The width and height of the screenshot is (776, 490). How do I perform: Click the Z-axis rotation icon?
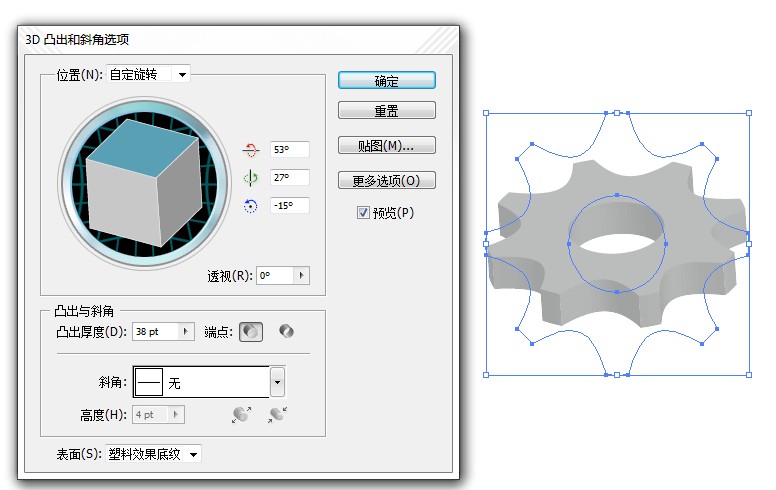[x=251, y=206]
